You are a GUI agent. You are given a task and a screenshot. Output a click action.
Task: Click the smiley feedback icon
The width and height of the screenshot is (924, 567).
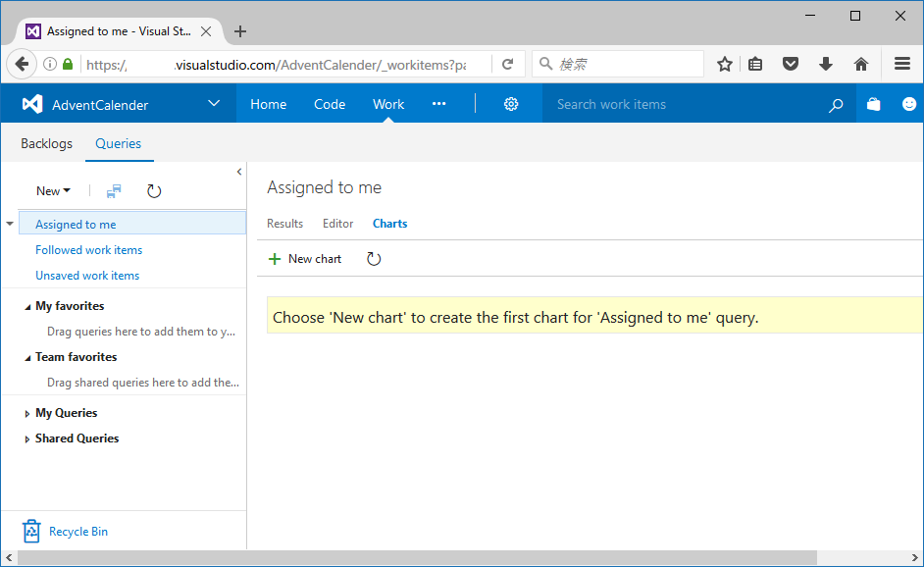pos(909,104)
